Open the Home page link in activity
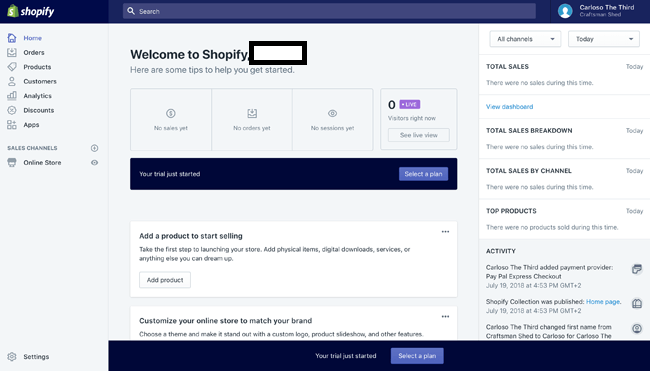The height and width of the screenshot is (371, 650). pyautogui.click(x=603, y=302)
